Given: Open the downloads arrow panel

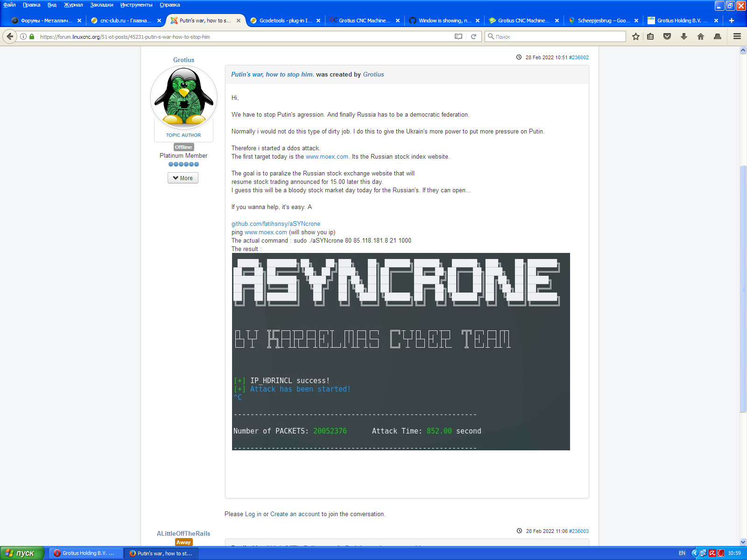Looking at the screenshot, I should 684,36.
